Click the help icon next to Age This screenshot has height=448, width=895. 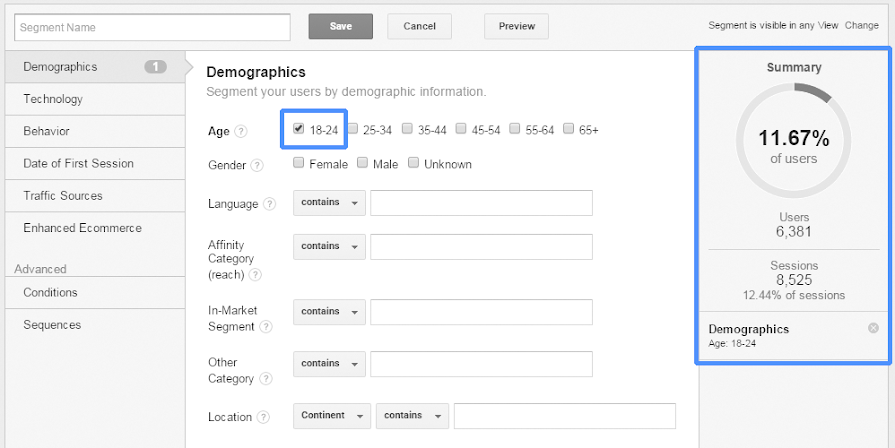(x=241, y=131)
